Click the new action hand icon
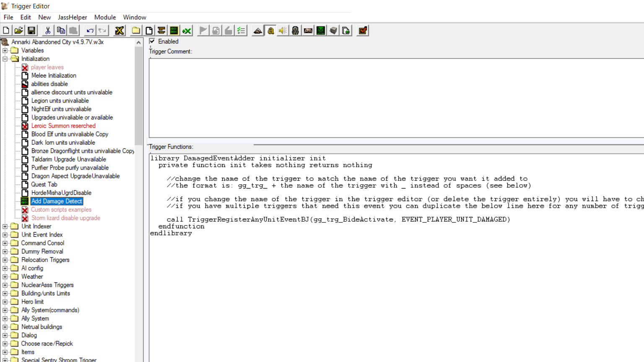 tap(229, 31)
